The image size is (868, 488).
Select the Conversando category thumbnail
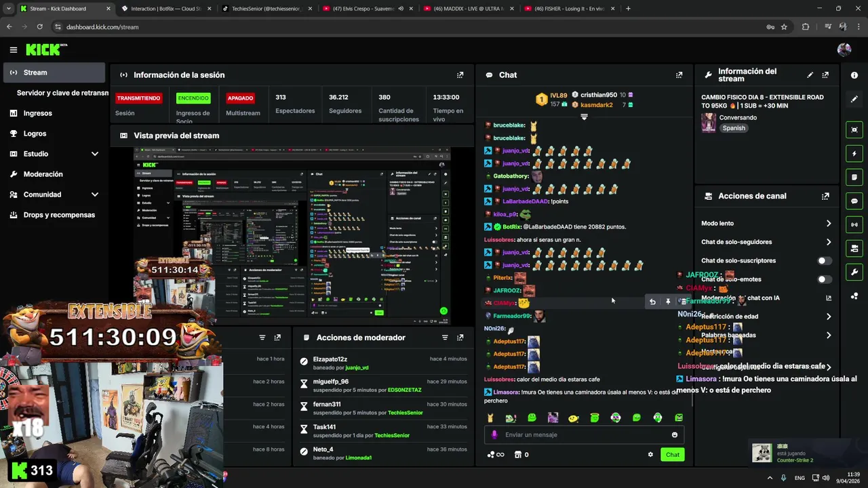pyautogui.click(x=709, y=123)
